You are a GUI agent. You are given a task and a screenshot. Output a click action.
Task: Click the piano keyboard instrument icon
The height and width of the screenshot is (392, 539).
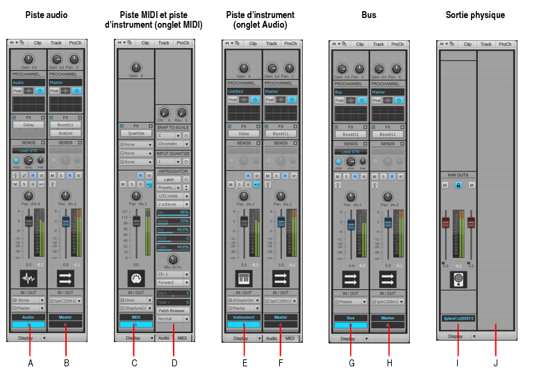pos(244,279)
